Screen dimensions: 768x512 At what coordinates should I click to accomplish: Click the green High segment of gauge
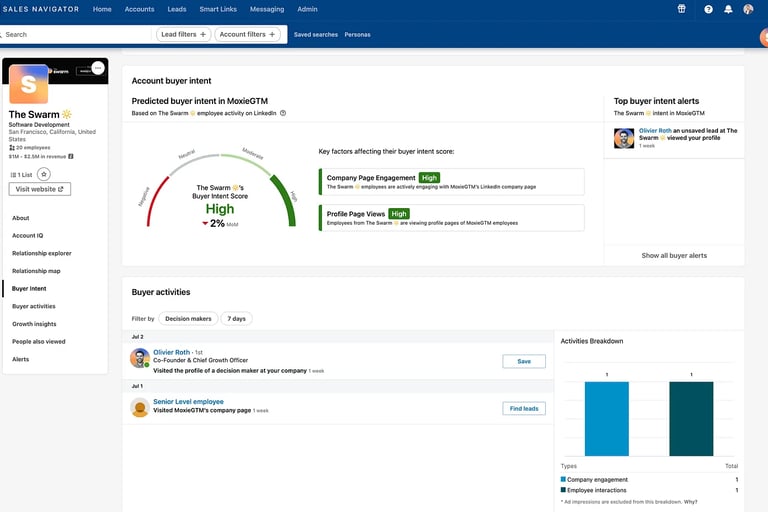point(285,199)
